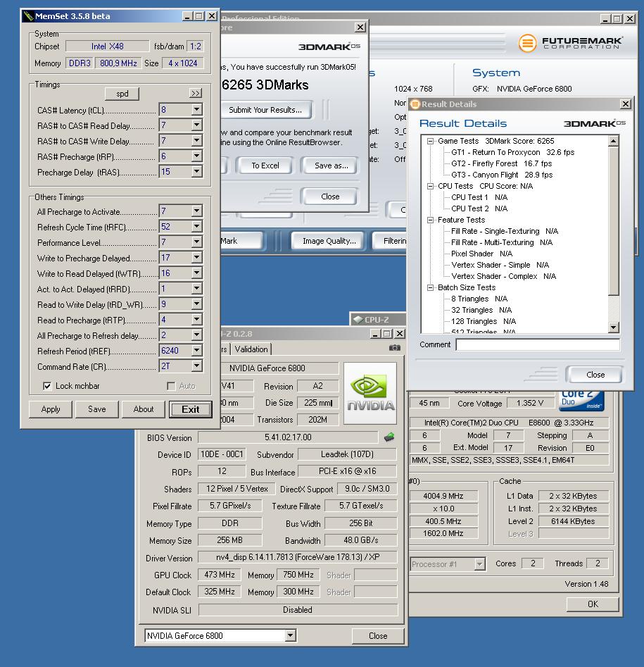Open the GPU-Z graphics card selector dropdown
The height and width of the screenshot is (667, 644).
point(290,635)
